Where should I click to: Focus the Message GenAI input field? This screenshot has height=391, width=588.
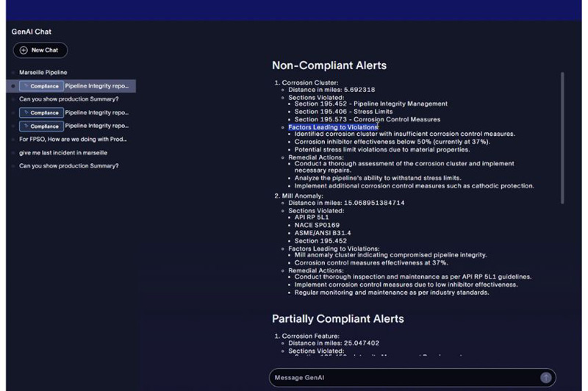pyautogui.click(x=412, y=378)
